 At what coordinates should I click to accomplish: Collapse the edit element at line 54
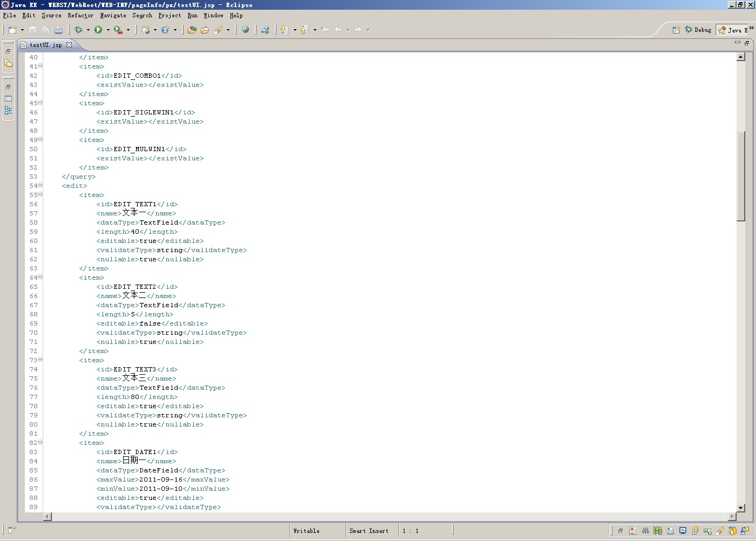pyautogui.click(x=40, y=185)
